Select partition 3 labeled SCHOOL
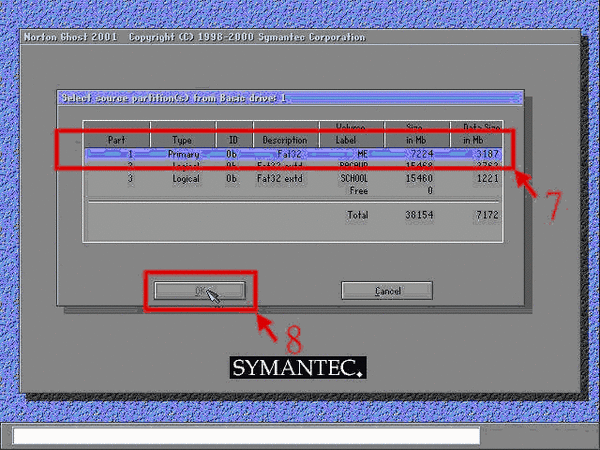Viewport: 600px width, 450px height. 293,179
